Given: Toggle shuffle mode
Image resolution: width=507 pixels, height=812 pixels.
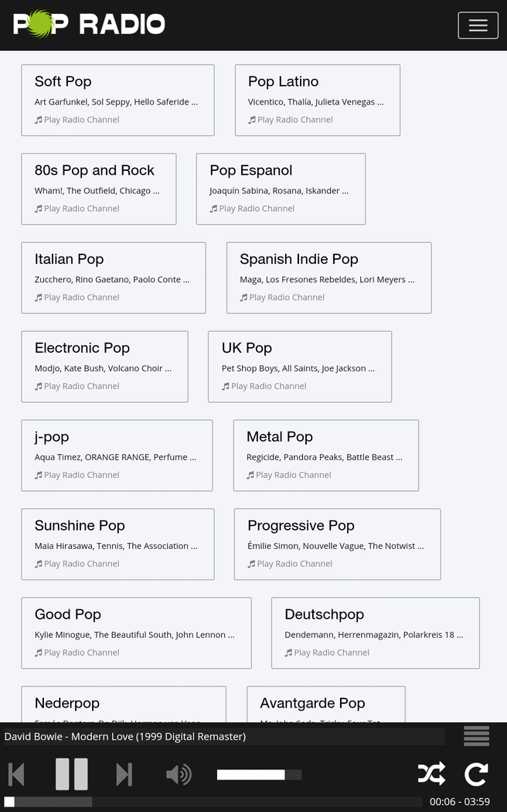Looking at the screenshot, I should tap(431, 773).
